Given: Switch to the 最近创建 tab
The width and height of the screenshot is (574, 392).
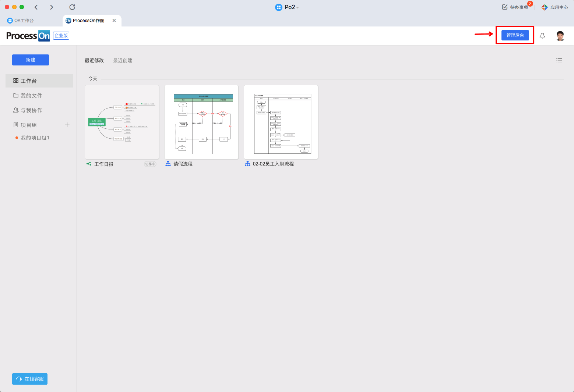Looking at the screenshot, I should tap(123, 61).
